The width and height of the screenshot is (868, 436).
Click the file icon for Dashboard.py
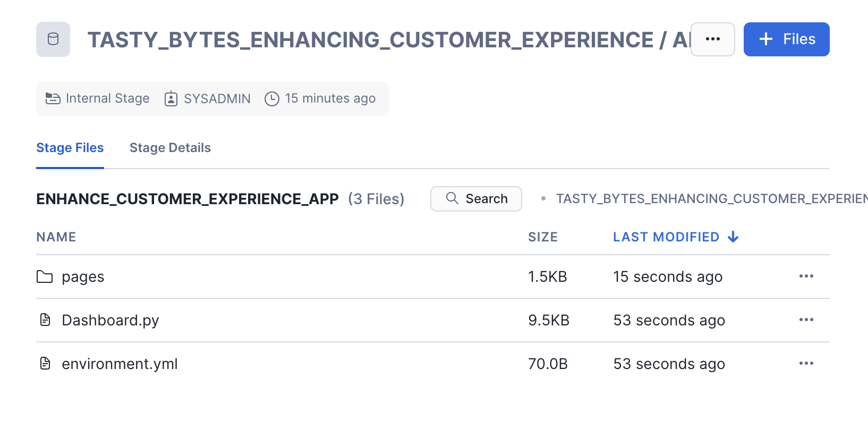[x=45, y=320]
